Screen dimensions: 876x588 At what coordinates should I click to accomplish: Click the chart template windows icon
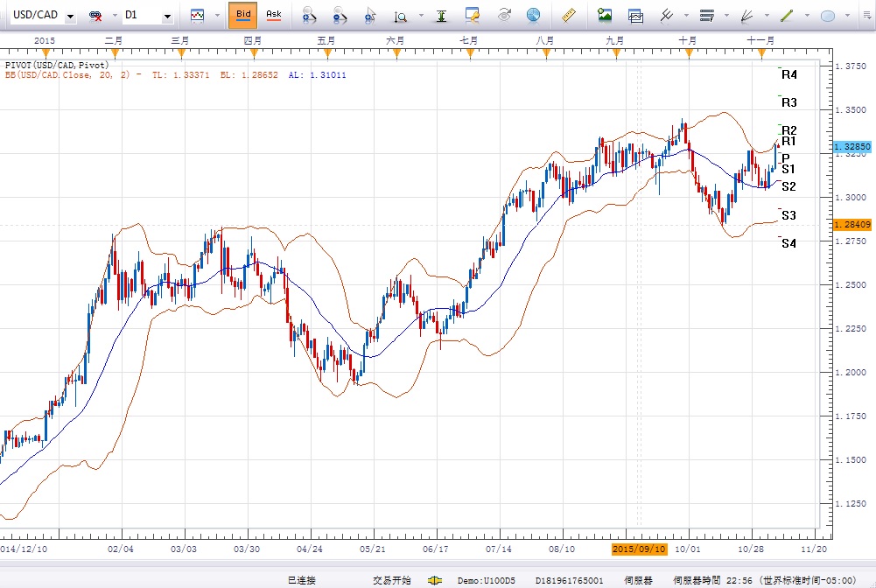coord(635,16)
